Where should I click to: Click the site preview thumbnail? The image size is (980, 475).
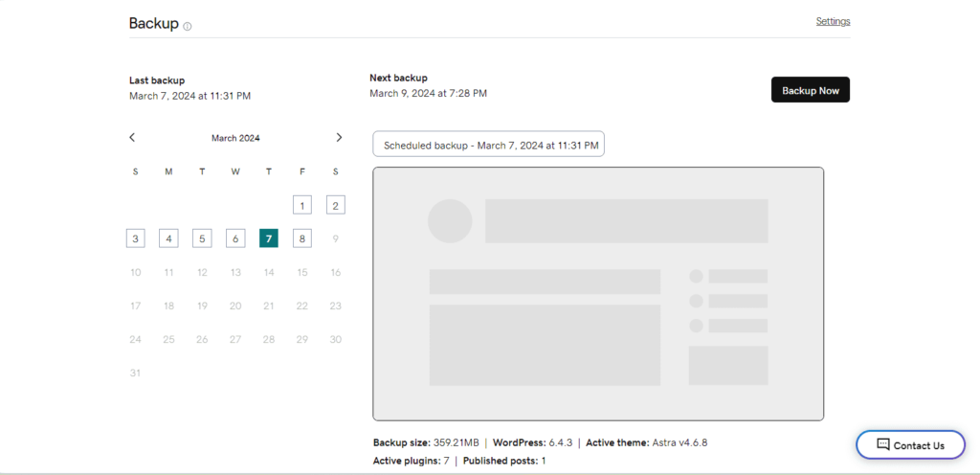(x=598, y=294)
